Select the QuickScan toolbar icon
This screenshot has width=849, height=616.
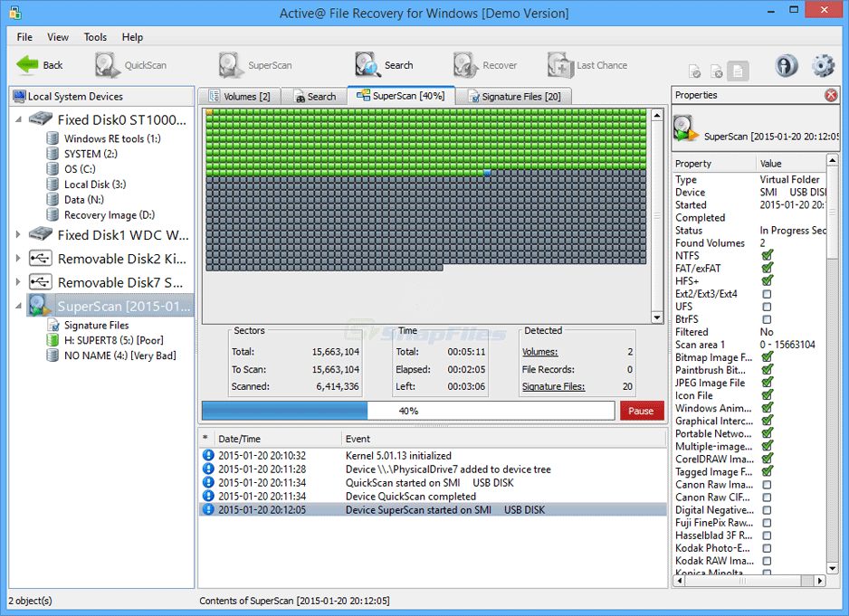coord(107,64)
